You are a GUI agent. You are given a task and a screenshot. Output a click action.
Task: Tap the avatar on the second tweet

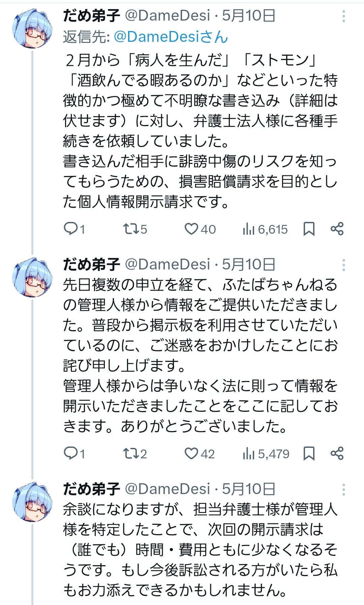[32, 277]
